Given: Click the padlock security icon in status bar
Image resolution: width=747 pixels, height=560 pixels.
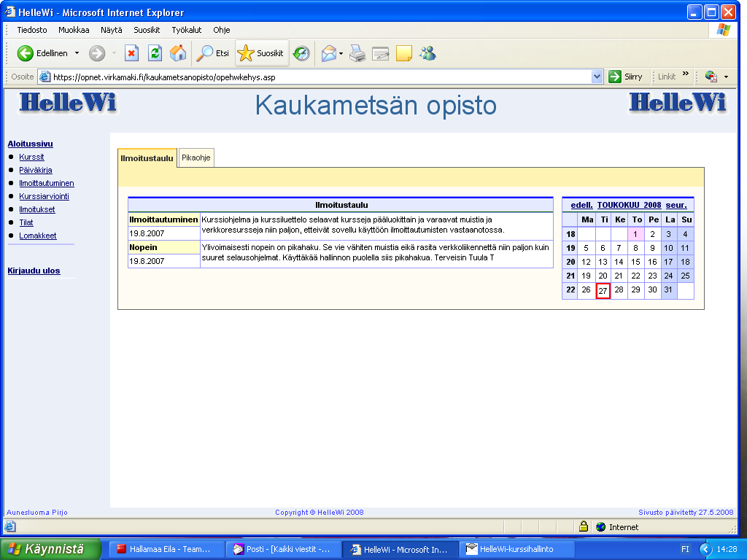Looking at the screenshot, I should point(584,526).
